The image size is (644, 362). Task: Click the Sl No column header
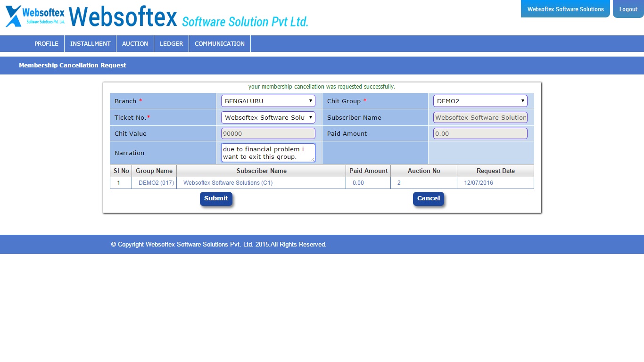121,171
